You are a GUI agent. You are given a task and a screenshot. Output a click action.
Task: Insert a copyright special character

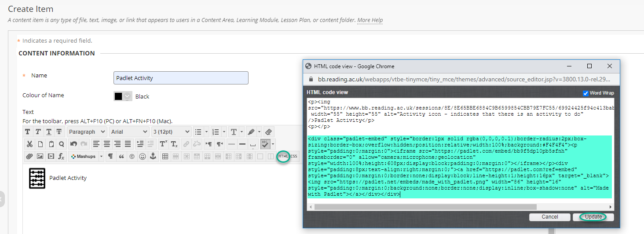pos(132,156)
